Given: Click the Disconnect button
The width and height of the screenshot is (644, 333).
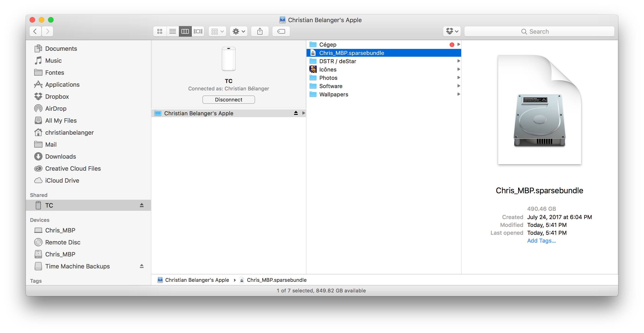Looking at the screenshot, I should (229, 100).
